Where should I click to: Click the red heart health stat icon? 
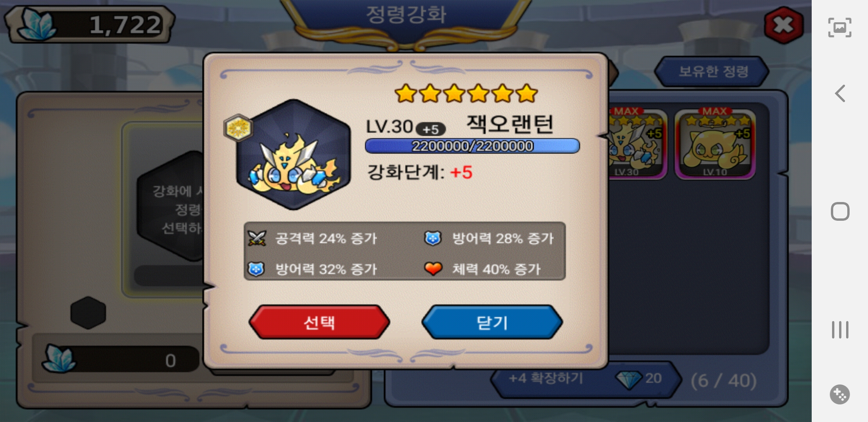coord(433,268)
